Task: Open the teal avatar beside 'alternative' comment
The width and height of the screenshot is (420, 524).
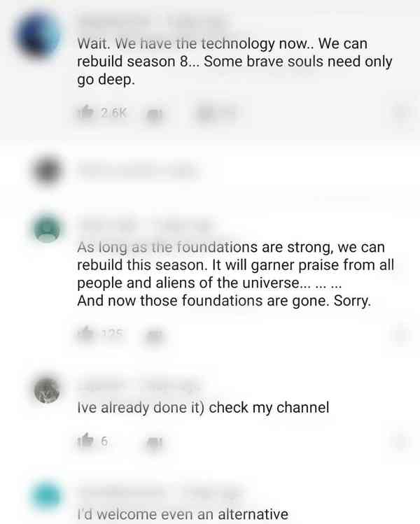Action: 47,496
